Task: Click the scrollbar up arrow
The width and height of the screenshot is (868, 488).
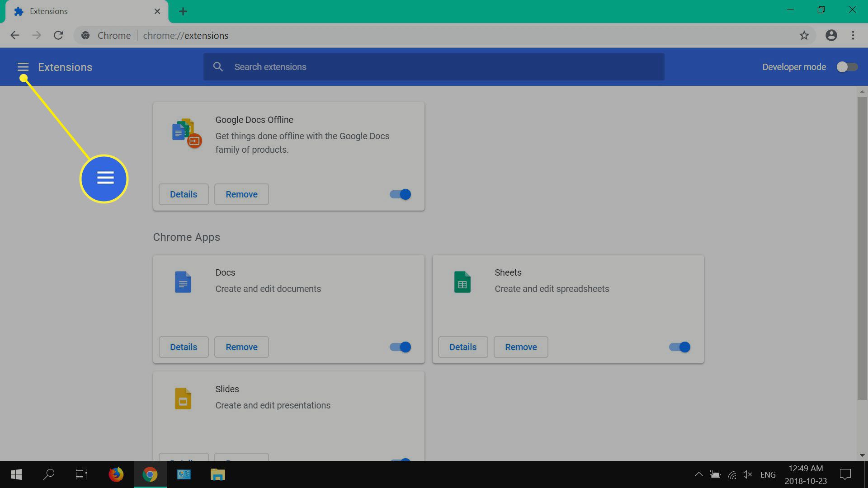Action: [x=862, y=92]
